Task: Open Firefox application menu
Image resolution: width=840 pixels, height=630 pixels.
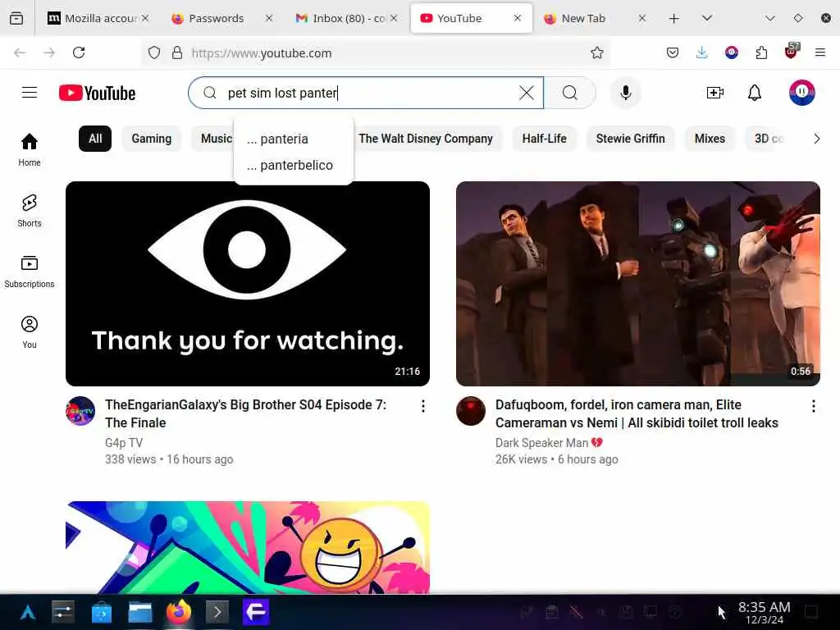Action: pyautogui.click(x=820, y=52)
